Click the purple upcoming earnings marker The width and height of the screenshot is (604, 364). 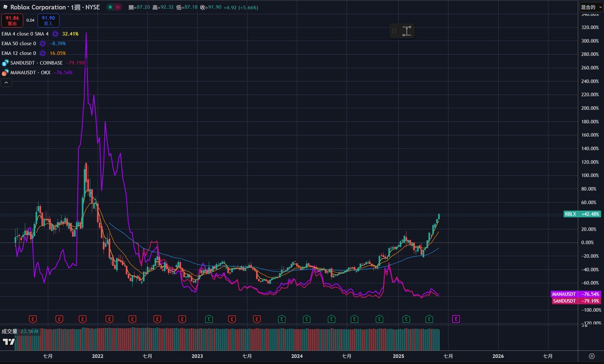click(x=456, y=318)
